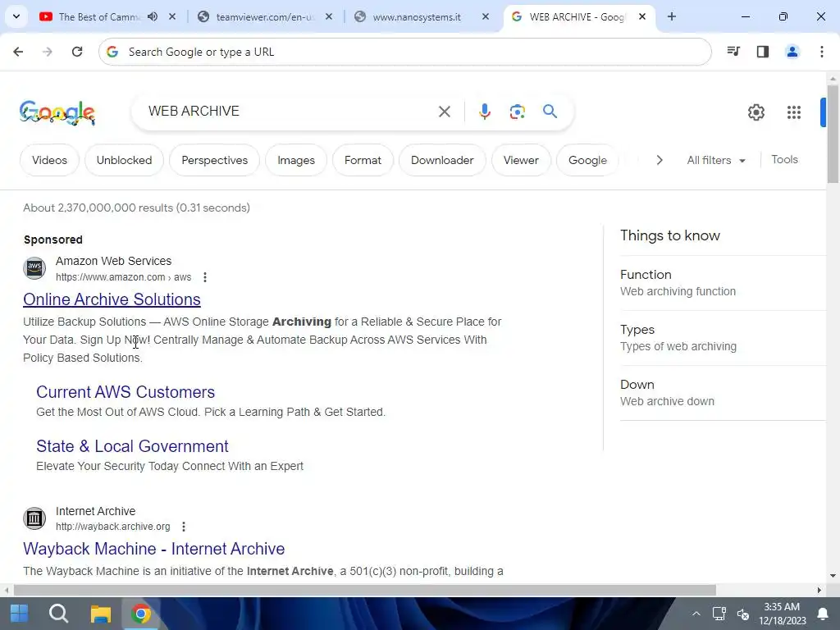The image size is (840, 630).
Task: Open Wayback Machine - Internet Archive link
Action: coord(153,549)
